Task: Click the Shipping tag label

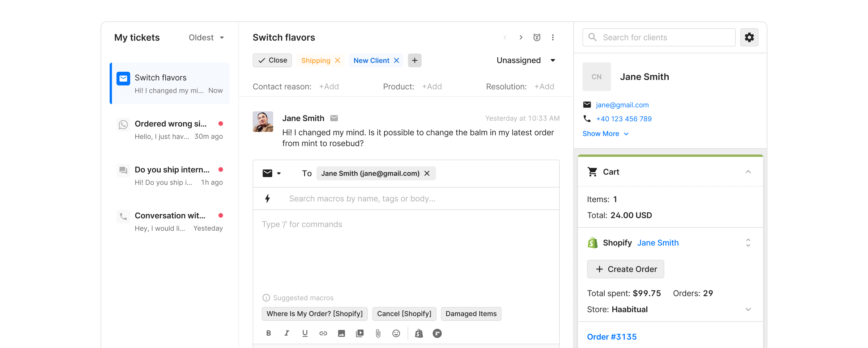Action: [315, 60]
